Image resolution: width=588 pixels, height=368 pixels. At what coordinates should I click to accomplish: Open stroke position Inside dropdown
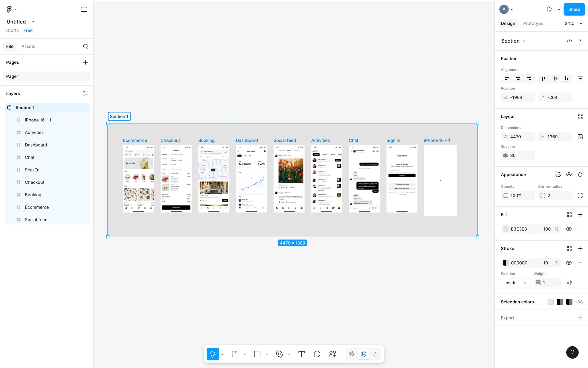point(515,283)
